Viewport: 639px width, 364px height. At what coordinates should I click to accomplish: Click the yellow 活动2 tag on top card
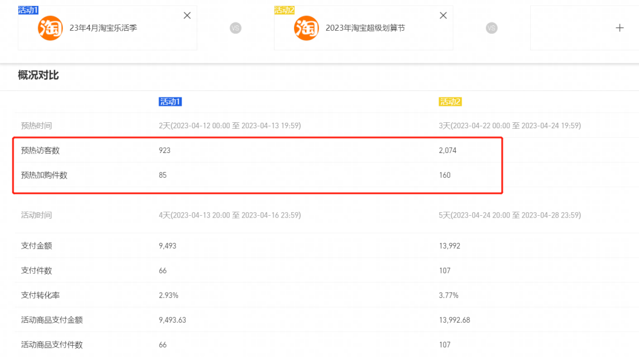click(285, 10)
